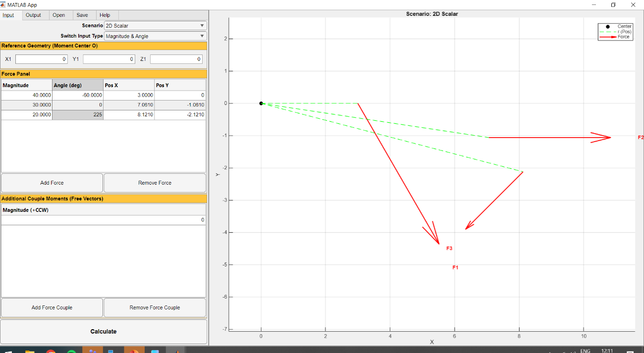Click the Add Force button

(52, 183)
